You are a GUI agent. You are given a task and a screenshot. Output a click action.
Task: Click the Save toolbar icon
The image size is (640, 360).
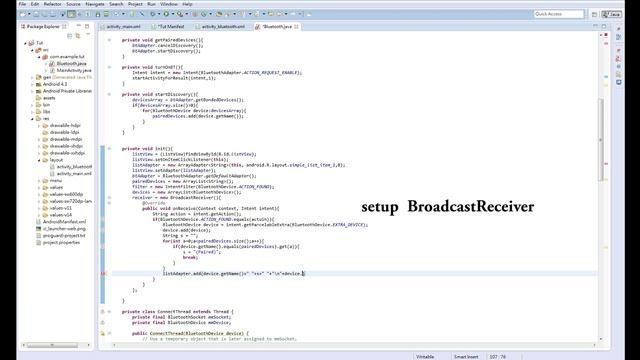coord(36,14)
